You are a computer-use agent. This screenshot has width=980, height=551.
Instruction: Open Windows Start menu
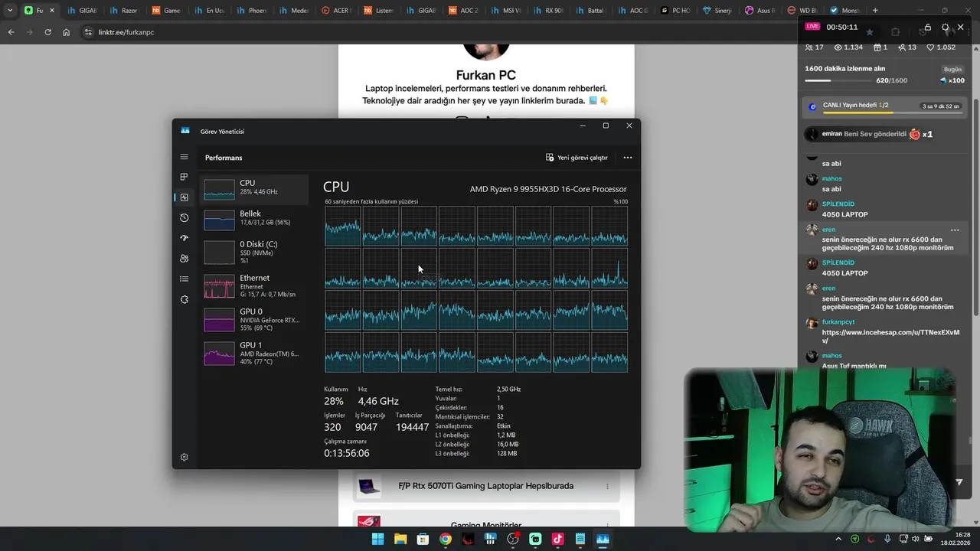377,539
